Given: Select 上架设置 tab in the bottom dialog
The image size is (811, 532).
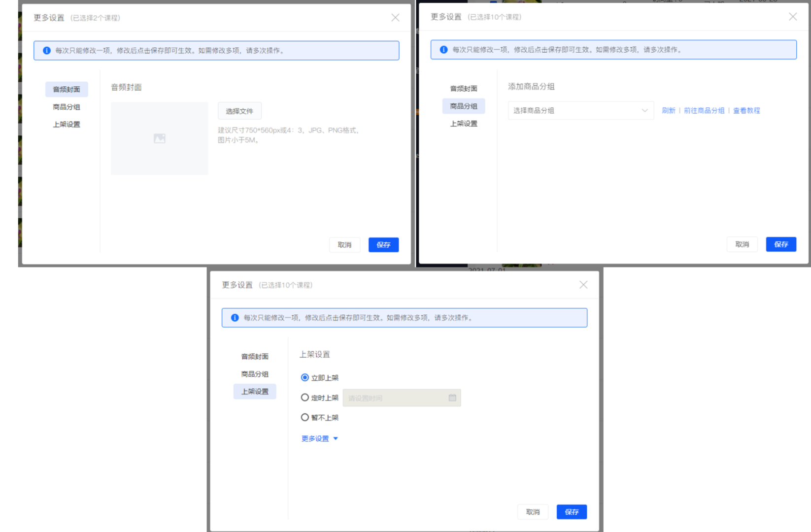Looking at the screenshot, I should point(255,392).
